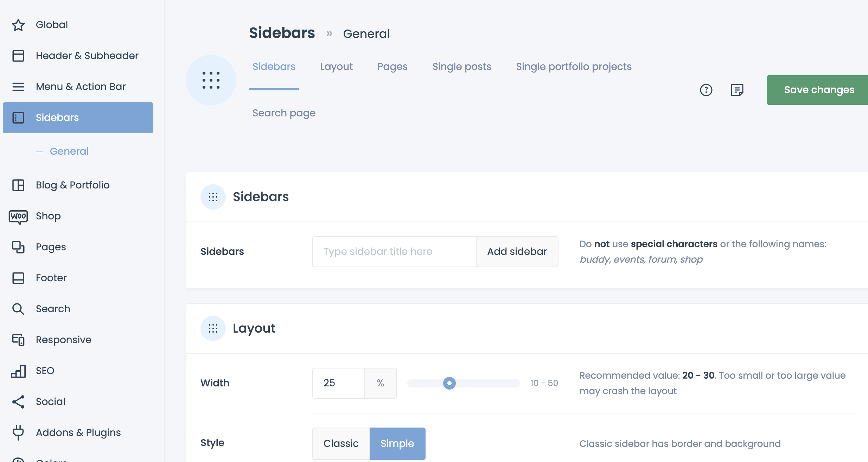Viewport: 868px width, 462px height.
Task: Open the Pages sidebar settings tab
Action: (x=392, y=66)
